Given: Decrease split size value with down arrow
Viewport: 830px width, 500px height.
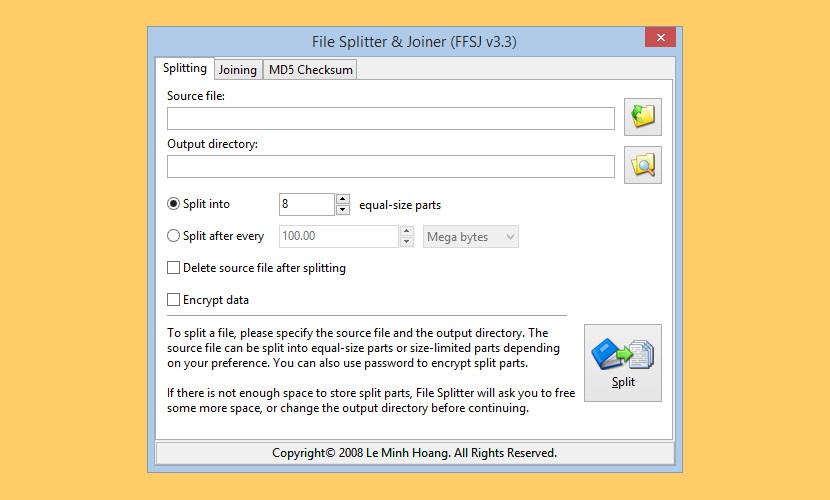Looking at the screenshot, I should point(407,241).
